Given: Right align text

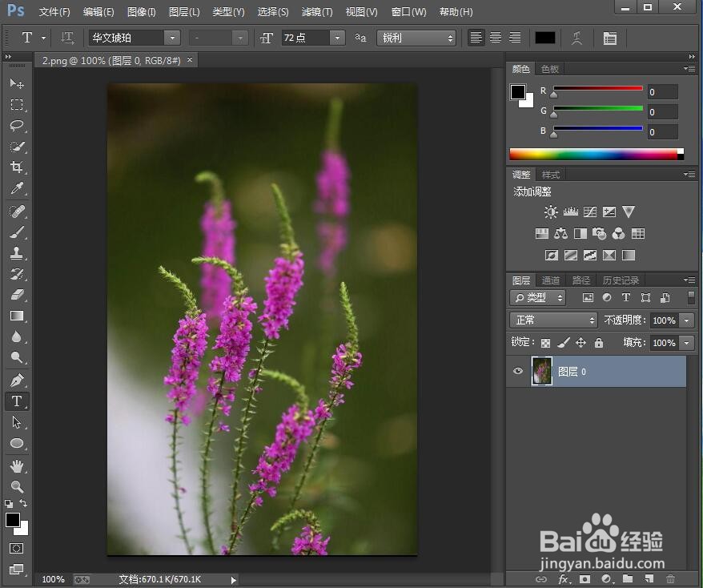Looking at the screenshot, I should tap(515, 38).
